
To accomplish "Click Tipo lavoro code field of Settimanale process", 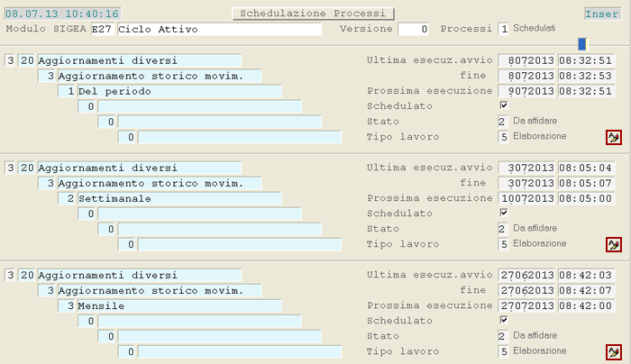I will tap(503, 244).
